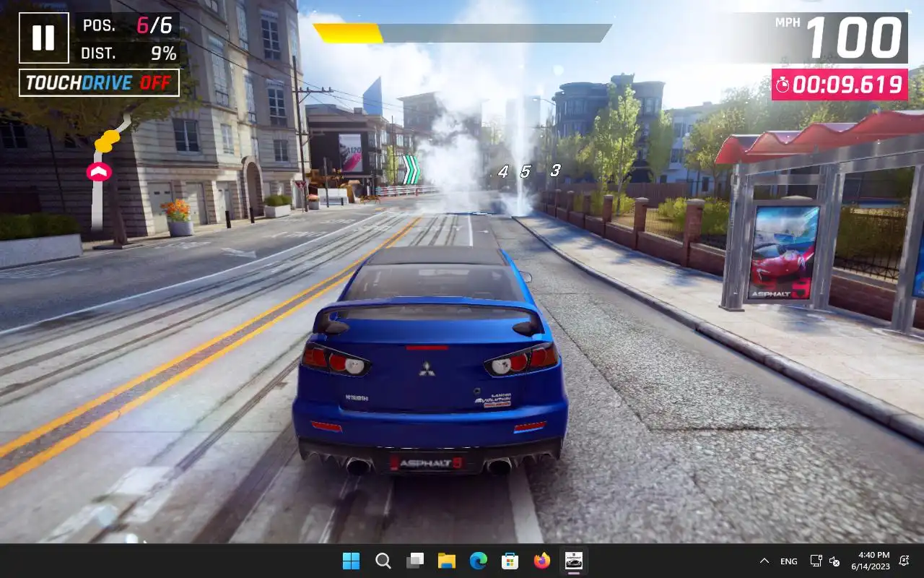This screenshot has height=578, width=924.
Task: Launch Microsoft Edge from the taskbar
Action: pyautogui.click(x=479, y=561)
